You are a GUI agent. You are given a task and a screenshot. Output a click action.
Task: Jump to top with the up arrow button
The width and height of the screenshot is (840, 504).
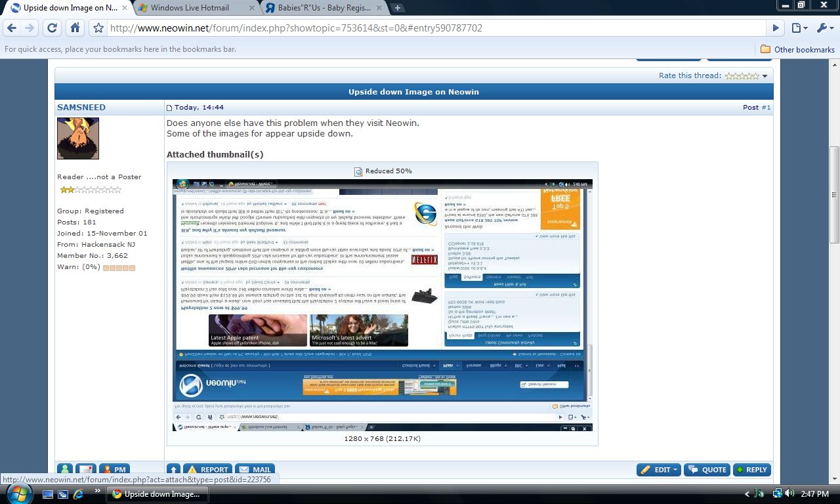tap(173, 470)
